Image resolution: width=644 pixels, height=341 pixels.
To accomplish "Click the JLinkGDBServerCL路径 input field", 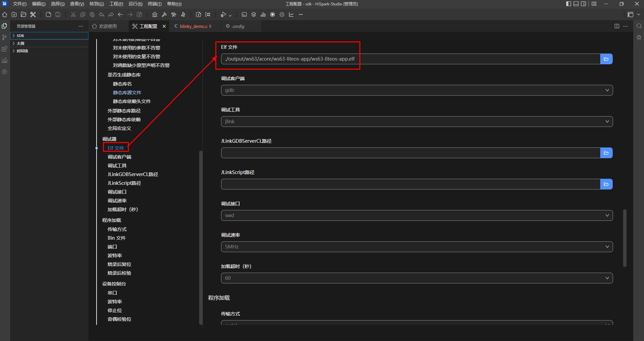I will coord(410,153).
